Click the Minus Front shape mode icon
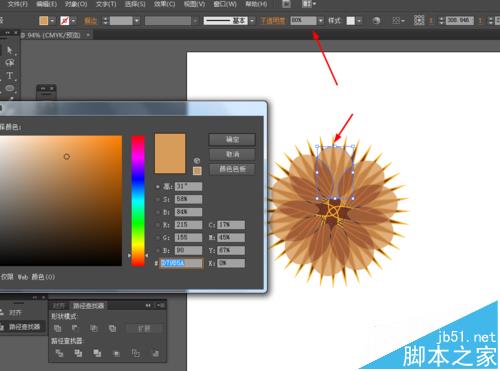500x371 pixels. click(75, 328)
